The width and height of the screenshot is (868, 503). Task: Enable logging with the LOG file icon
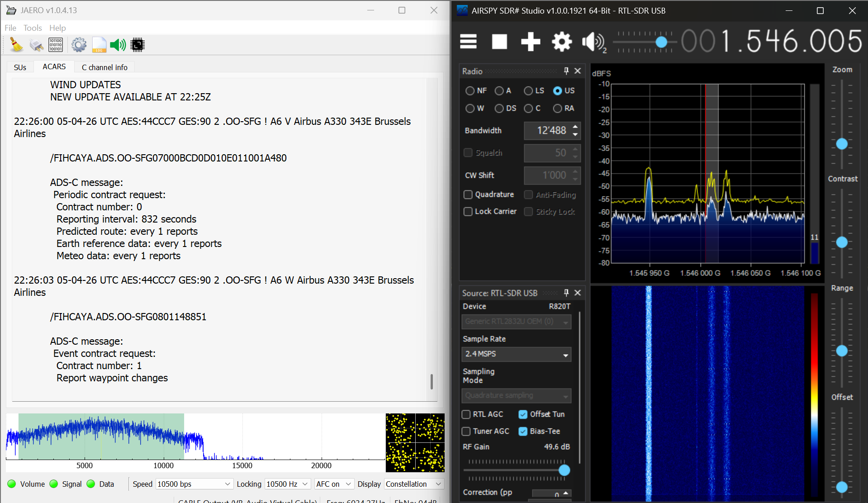[99, 45]
